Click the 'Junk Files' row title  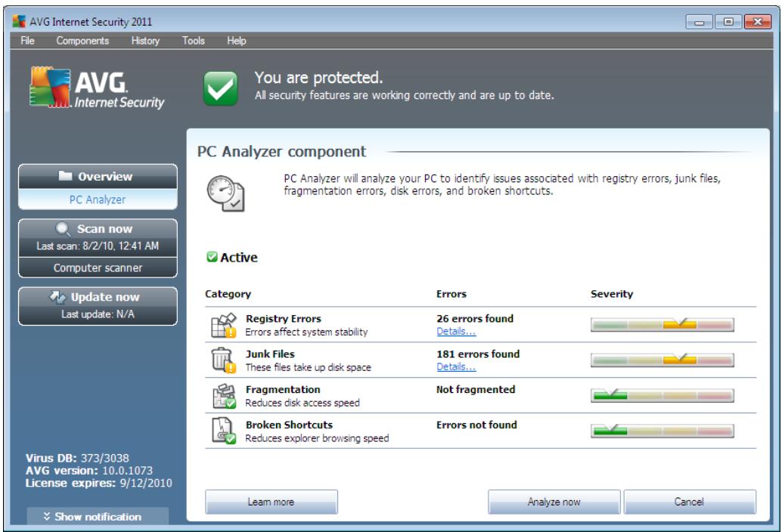(270, 354)
